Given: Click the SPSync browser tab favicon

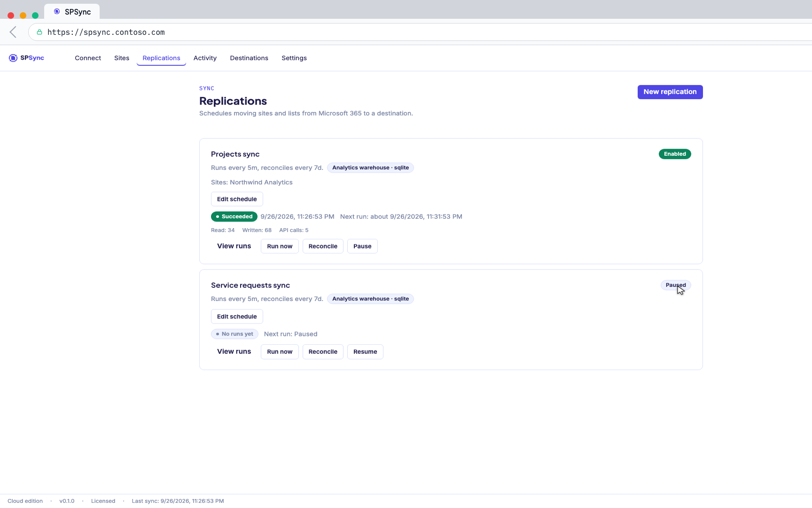Looking at the screenshot, I should coord(57,11).
